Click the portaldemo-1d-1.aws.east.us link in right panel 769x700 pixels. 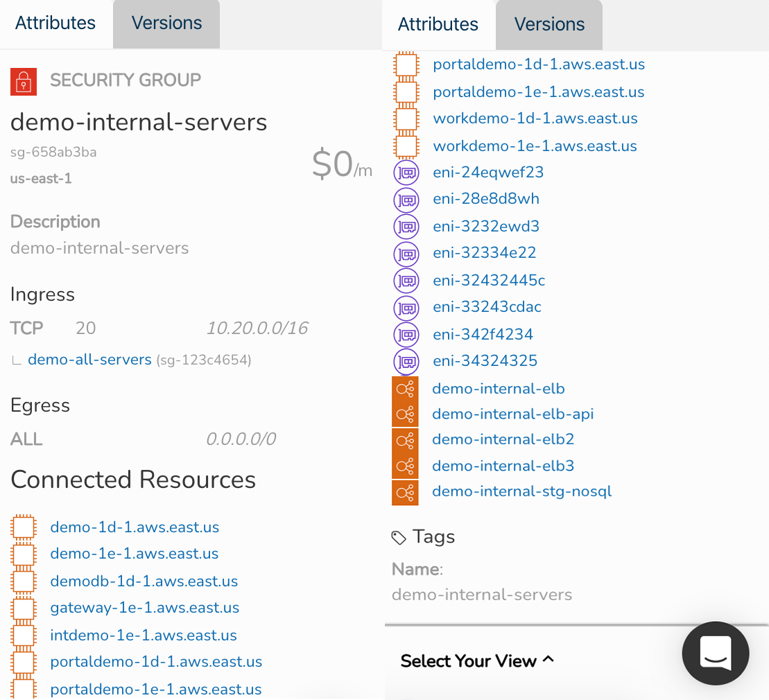(539, 64)
